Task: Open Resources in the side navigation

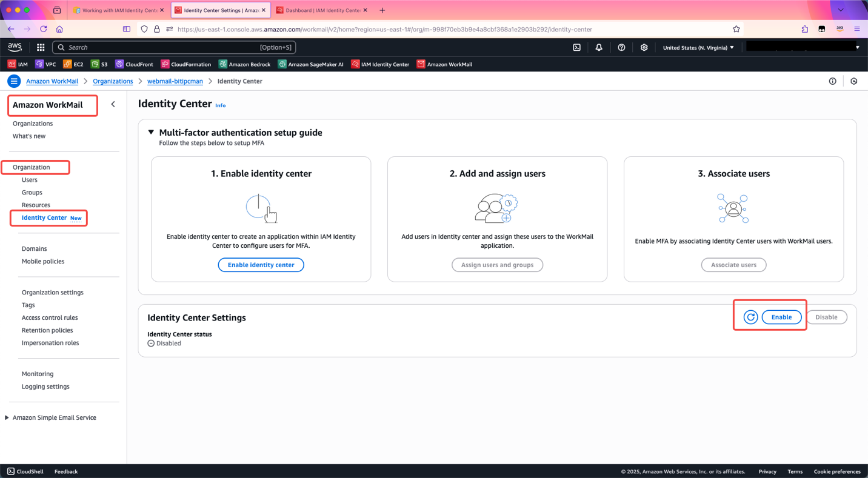Action: click(x=36, y=205)
